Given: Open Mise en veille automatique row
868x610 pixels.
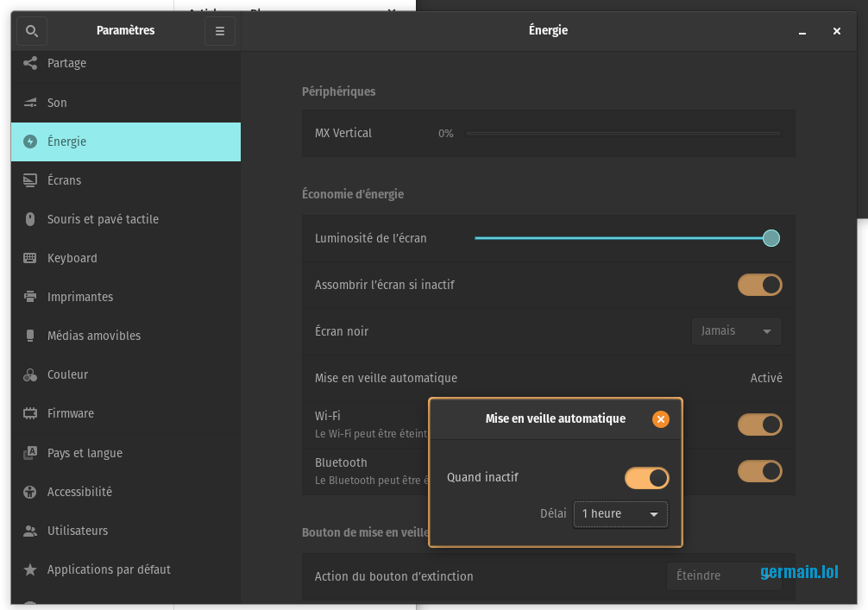Looking at the screenshot, I should (548, 378).
